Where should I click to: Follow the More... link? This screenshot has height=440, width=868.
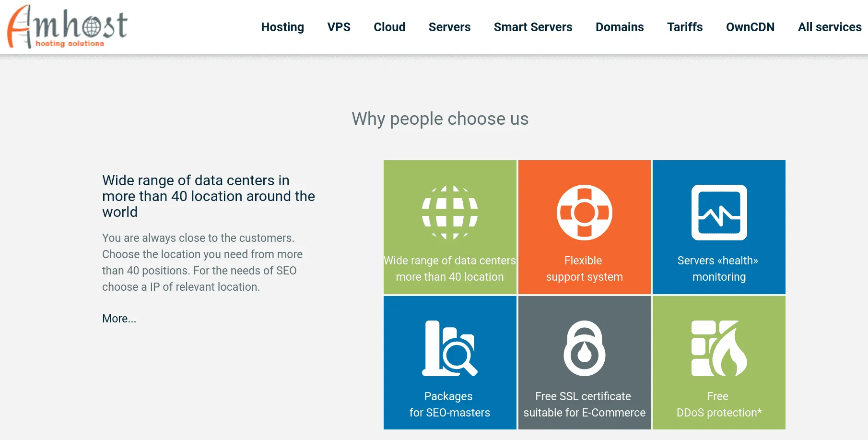click(x=119, y=319)
